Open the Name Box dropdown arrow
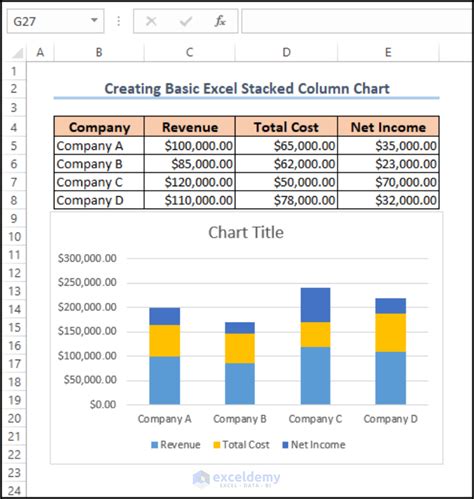This screenshot has height=499, width=474. [94, 21]
